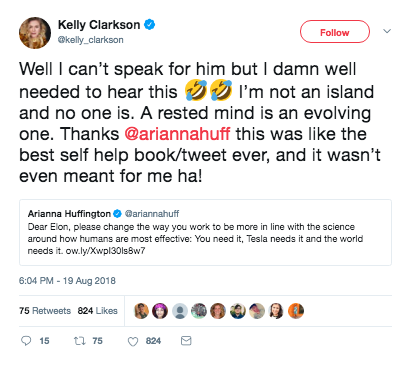Screen dimensions: 411x368
Task: Expand the tweet options chevron
Action: point(387,31)
